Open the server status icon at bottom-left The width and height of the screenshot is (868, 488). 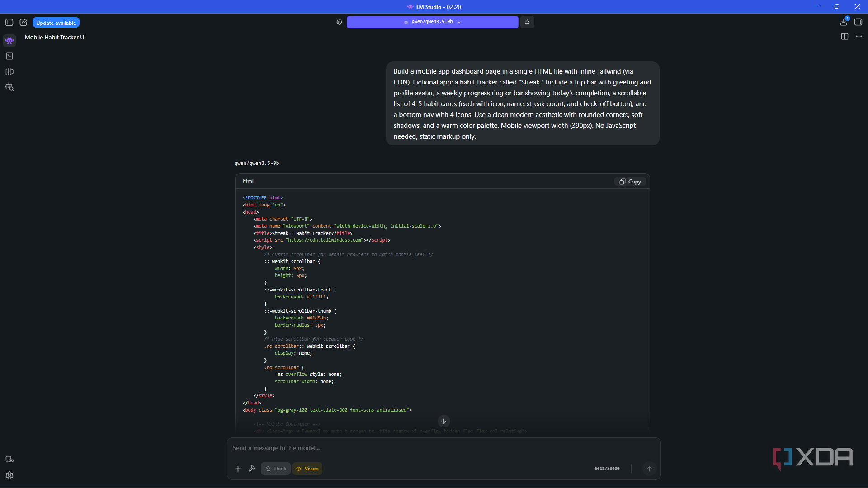(9, 460)
